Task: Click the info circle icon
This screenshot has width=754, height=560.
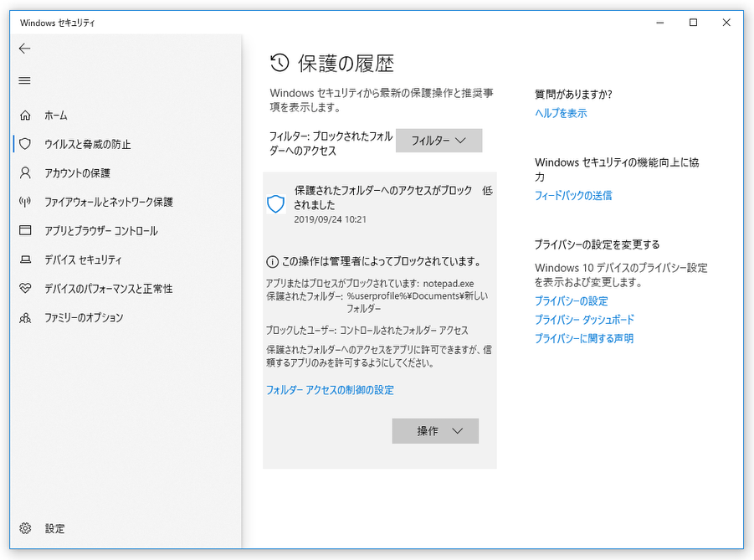Action: pyautogui.click(x=272, y=262)
